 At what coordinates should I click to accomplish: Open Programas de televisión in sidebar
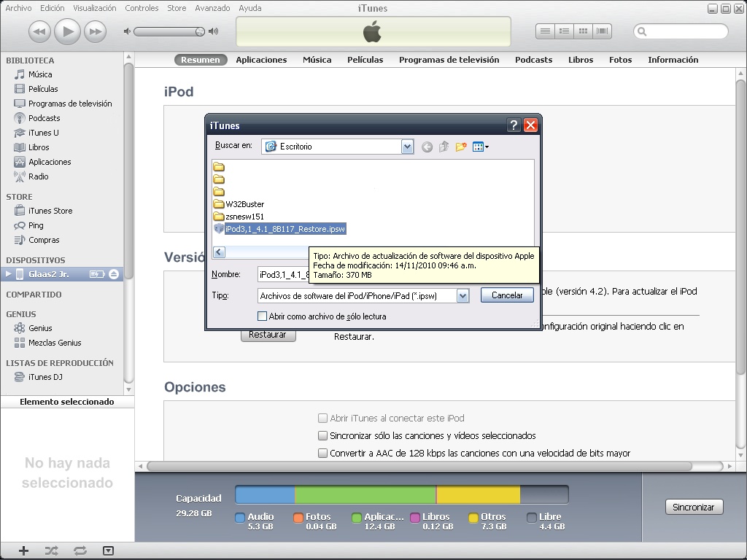coord(70,104)
